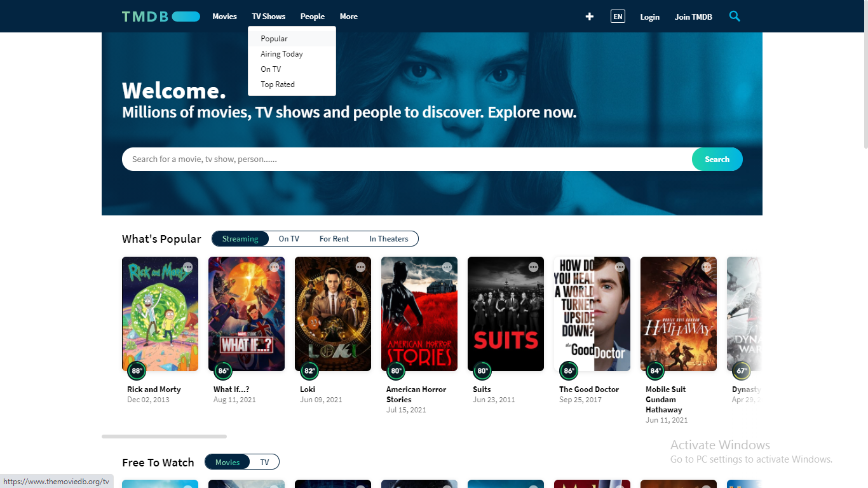Open the TV Shows menu in header
This screenshot has width=868, height=488.
point(269,17)
